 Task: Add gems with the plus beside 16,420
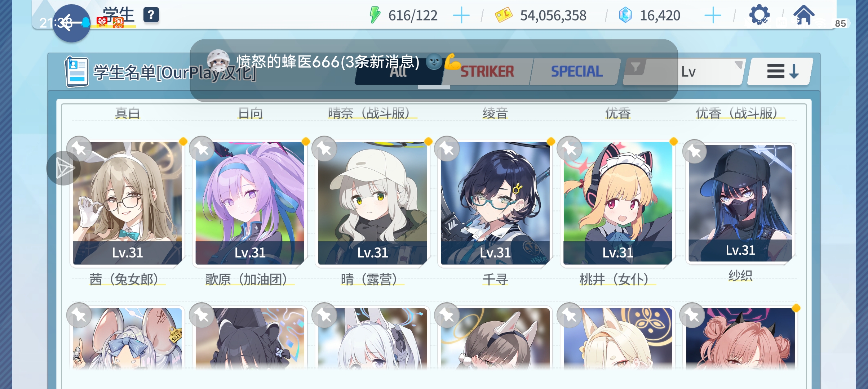click(x=713, y=15)
